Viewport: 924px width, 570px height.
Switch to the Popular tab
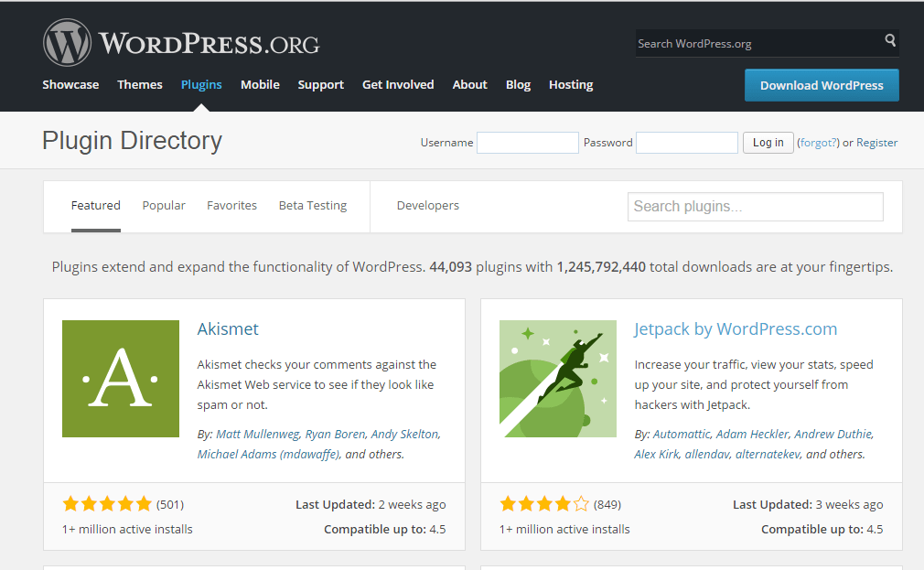[x=164, y=206]
